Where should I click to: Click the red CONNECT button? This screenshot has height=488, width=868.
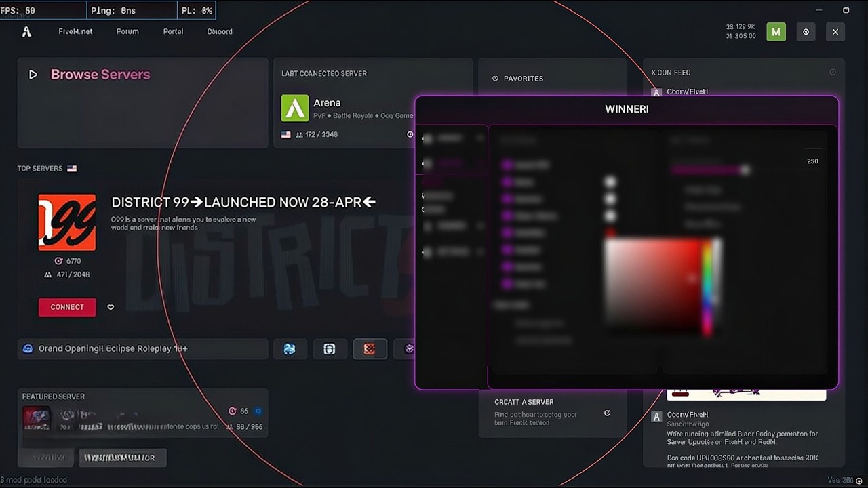click(x=67, y=307)
